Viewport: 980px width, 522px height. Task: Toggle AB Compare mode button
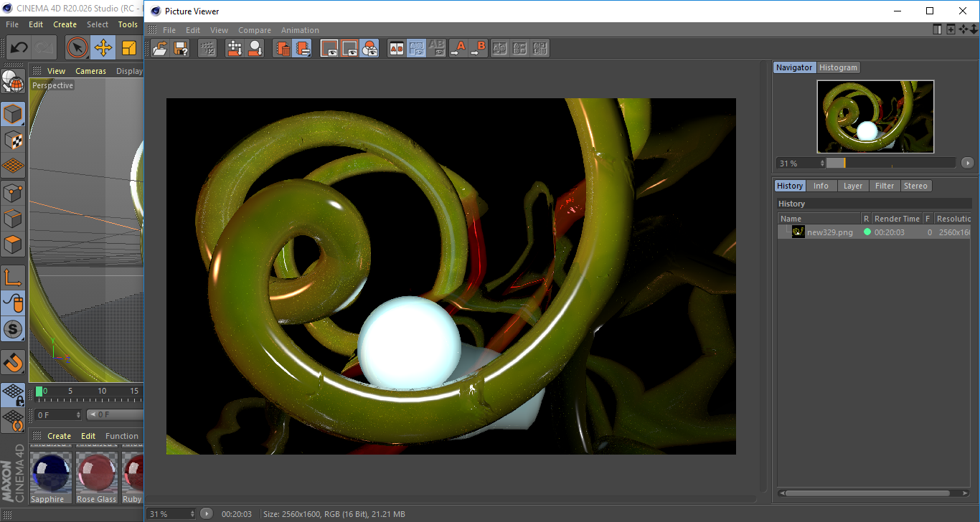[x=396, y=48]
